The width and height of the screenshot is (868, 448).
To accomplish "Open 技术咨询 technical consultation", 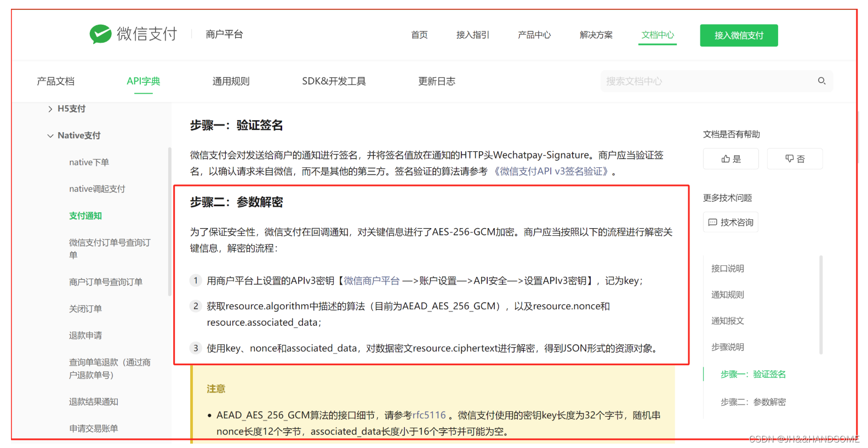I will coord(730,222).
